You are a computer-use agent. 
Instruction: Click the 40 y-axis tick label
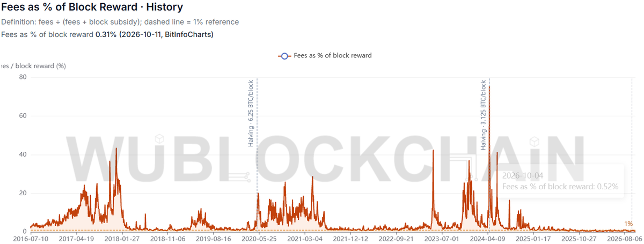click(x=23, y=154)
